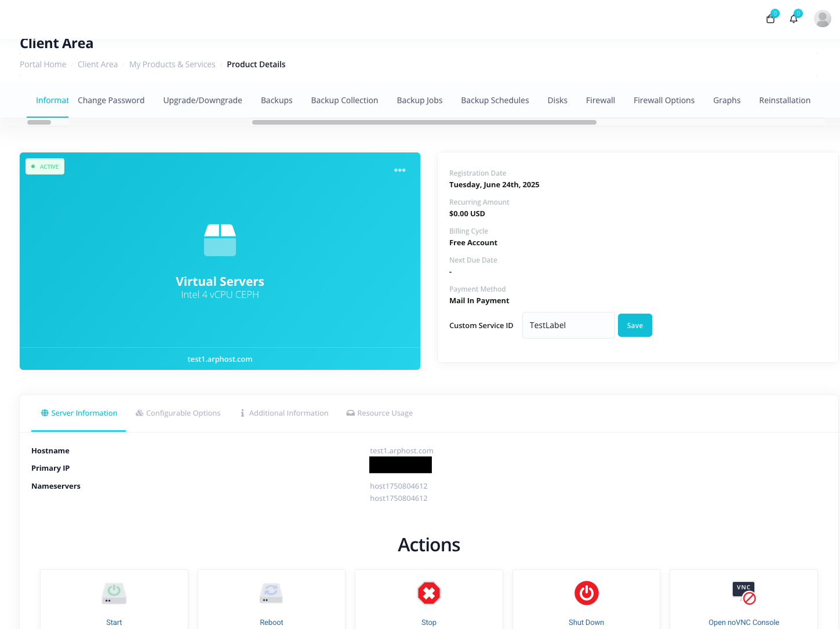Click the Shut Down power icon
Screen dimensions: 840x629
(586, 593)
